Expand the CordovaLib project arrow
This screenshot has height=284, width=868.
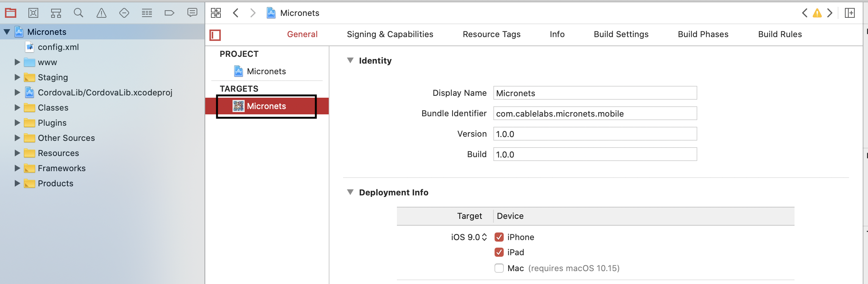[17, 92]
